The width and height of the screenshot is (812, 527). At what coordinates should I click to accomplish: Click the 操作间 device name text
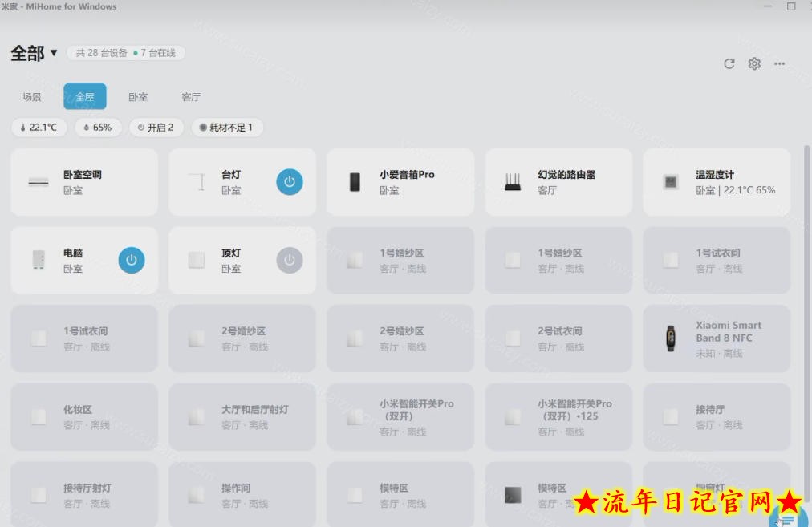click(x=236, y=488)
